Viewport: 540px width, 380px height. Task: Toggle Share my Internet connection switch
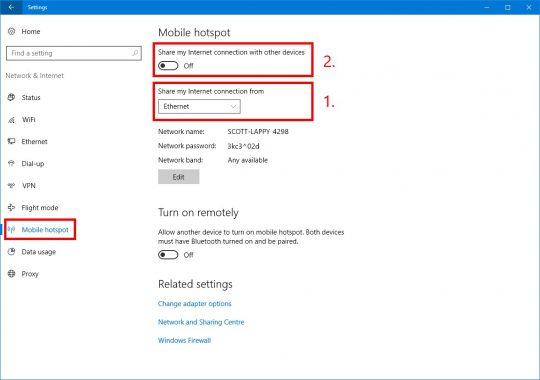click(x=168, y=65)
